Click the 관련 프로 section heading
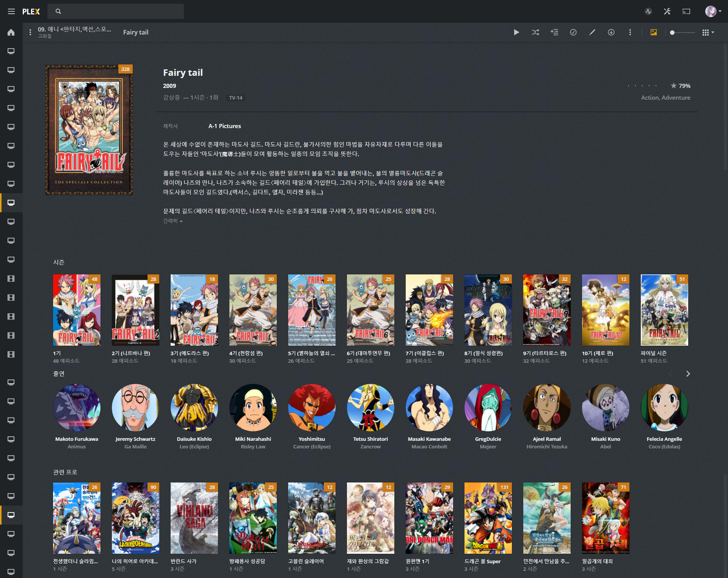728x578 pixels. pyautogui.click(x=65, y=472)
